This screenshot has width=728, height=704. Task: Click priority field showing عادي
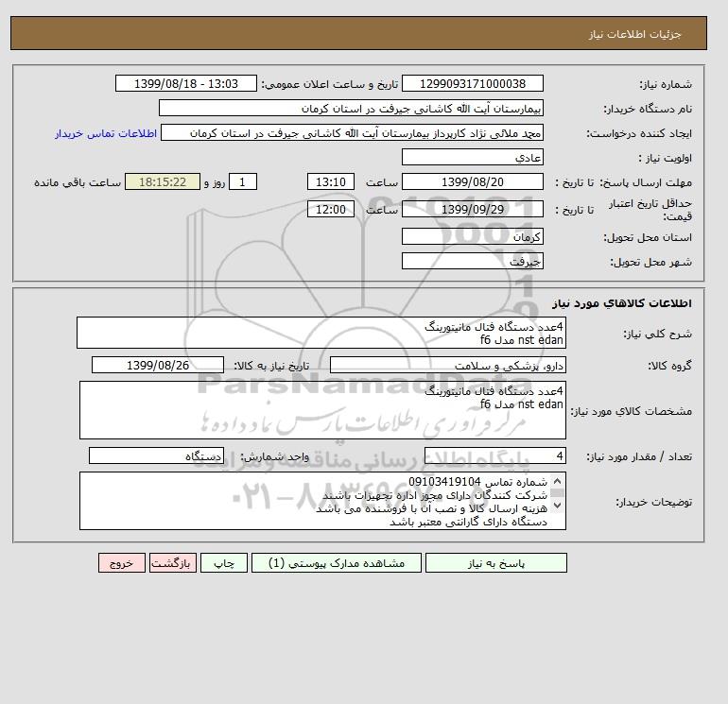tap(473, 157)
